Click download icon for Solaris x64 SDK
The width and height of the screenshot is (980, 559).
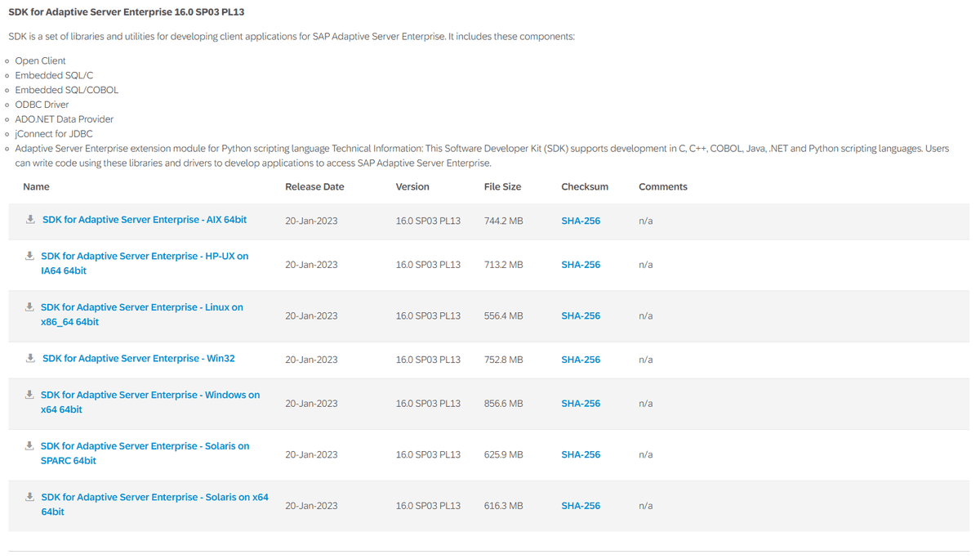click(29, 497)
